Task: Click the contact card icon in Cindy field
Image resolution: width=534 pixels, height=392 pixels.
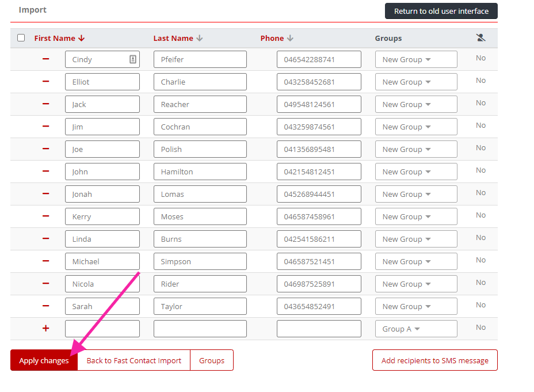Action: [x=133, y=59]
